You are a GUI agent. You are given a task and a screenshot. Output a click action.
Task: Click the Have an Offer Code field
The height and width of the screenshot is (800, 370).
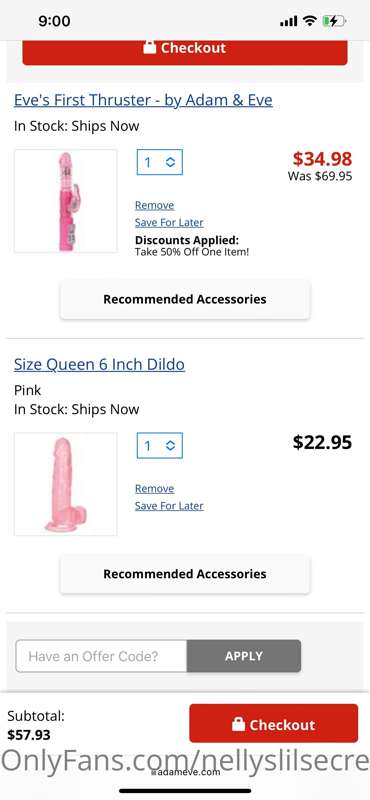pyautogui.click(x=102, y=656)
